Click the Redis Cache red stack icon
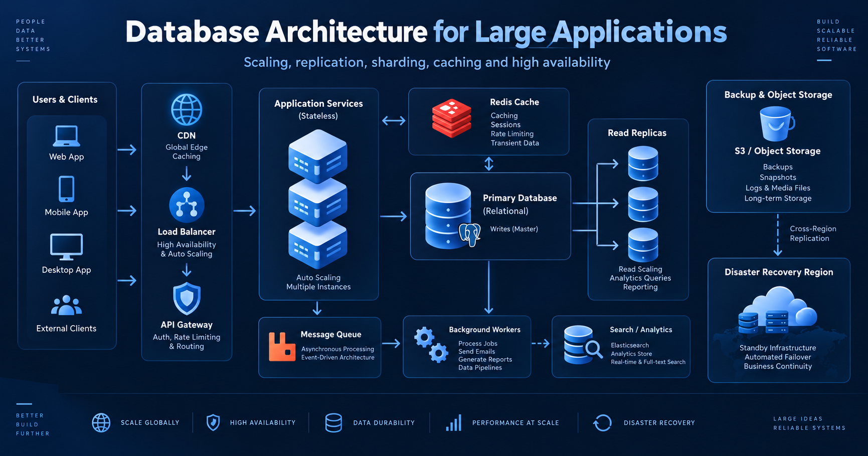This screenshot has width=868, height=456. click(451, 118)
